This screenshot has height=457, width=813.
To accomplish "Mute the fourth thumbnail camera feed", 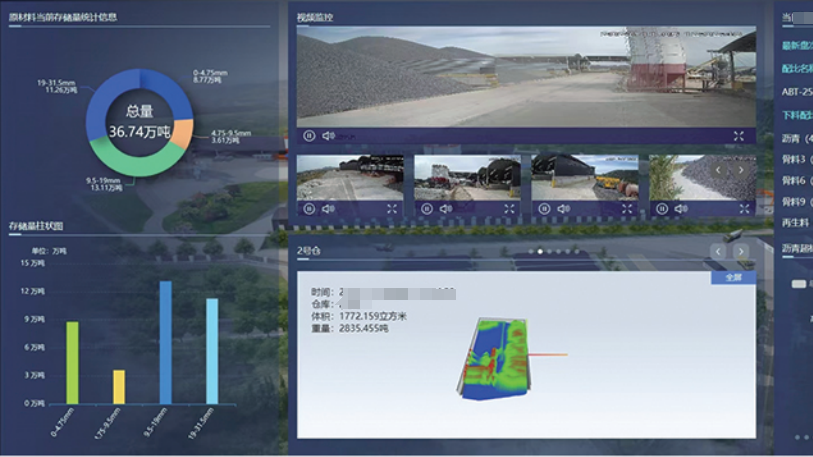I will click(x=680, y=209).
